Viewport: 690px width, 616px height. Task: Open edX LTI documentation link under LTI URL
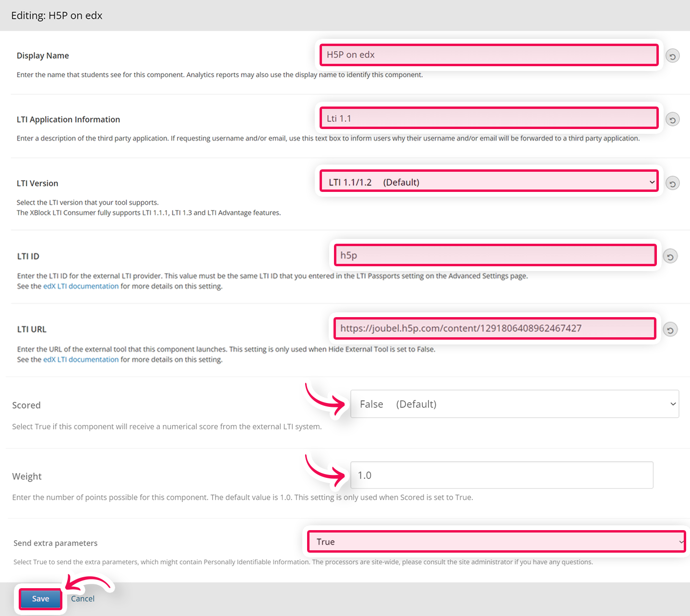coord(81,360)
